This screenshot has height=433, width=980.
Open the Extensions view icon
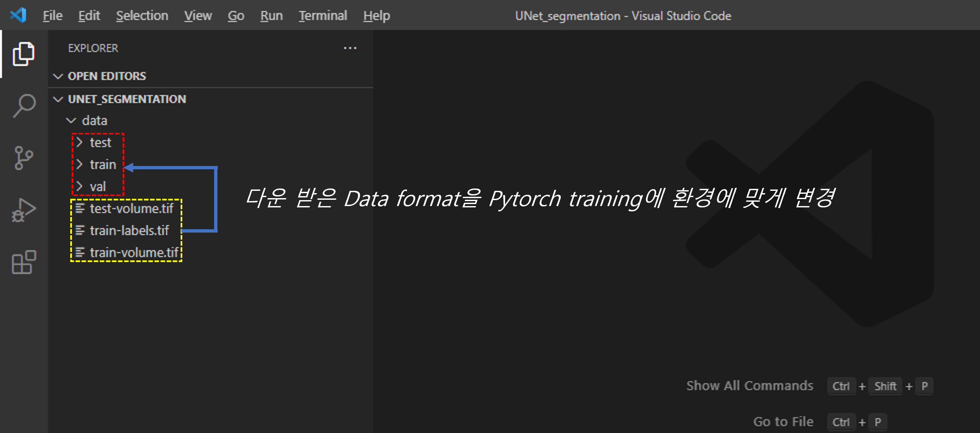[24, 262]
